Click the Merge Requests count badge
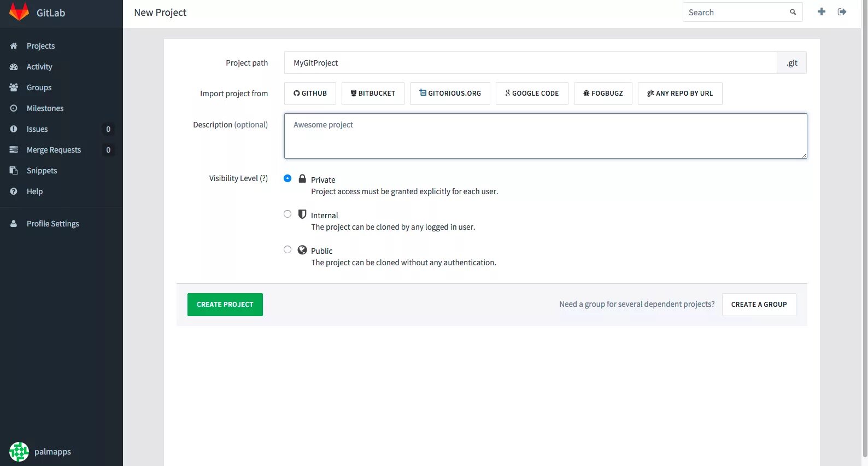 point(108,150)
